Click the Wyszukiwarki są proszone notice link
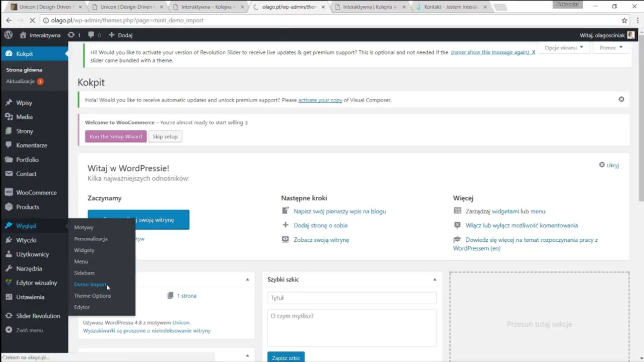 (147, 331)
